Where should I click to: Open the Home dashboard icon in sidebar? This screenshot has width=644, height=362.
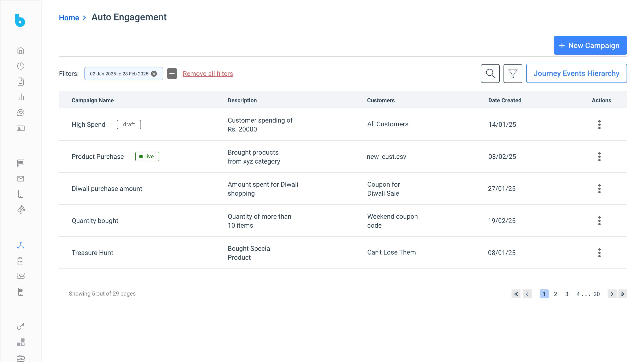point(21,50)
